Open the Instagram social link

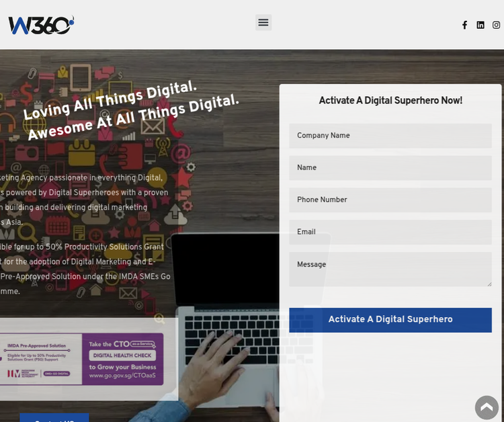tap(497, 25)
